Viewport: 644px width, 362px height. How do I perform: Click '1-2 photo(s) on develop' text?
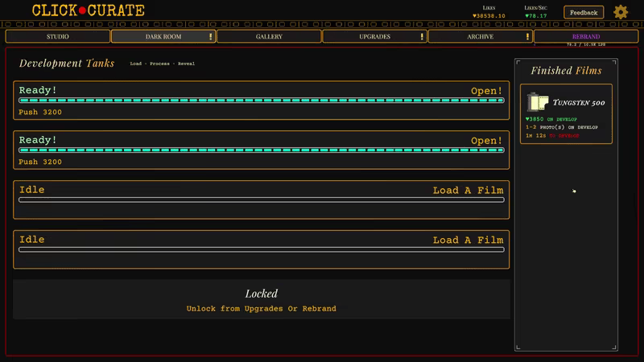point(562,127)
